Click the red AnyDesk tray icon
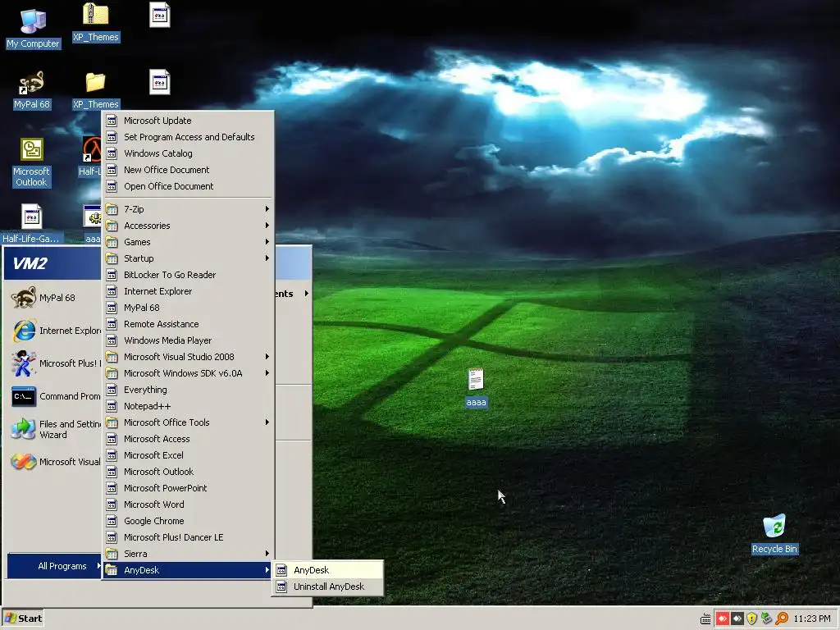Viewport: 840px width, 630px height. pyautogui.click(x=722, y=619)
